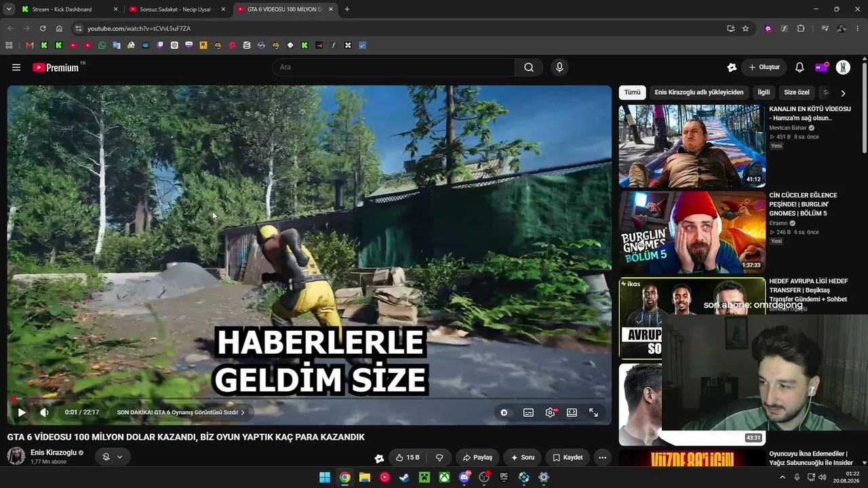Select the Tümü filter chip

point(632,92)
